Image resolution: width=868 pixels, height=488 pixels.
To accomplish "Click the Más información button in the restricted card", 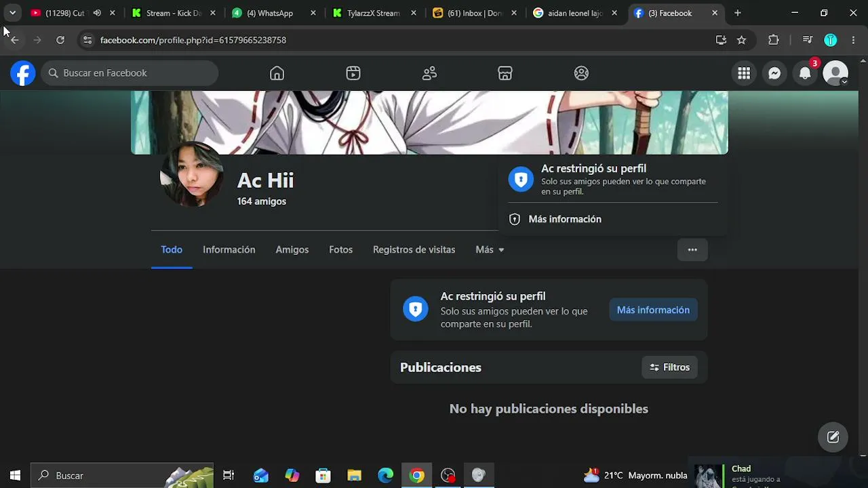I will 653,310.
